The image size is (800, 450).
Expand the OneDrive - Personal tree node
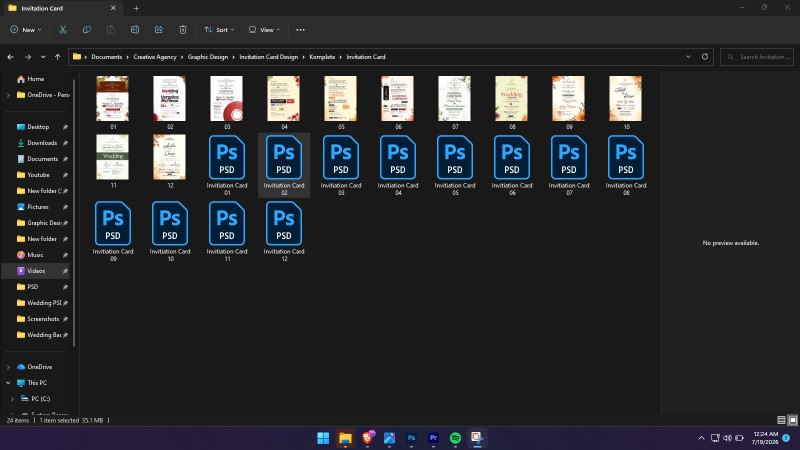click(x=8, y=95)
